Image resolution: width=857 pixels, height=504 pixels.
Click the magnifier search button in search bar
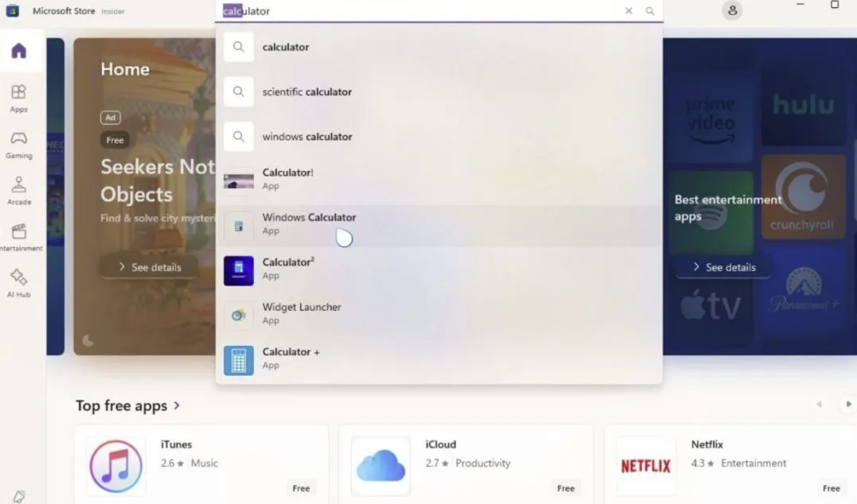[649, 10]
